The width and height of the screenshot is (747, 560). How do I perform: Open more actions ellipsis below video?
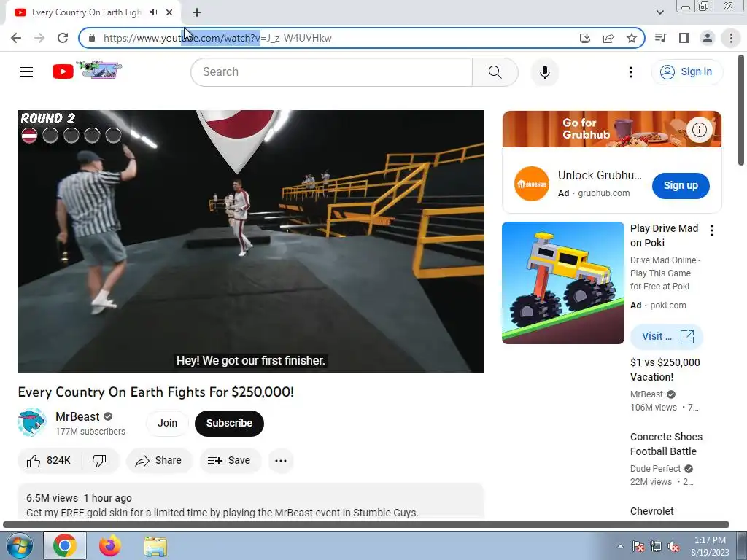coord(281,461)
